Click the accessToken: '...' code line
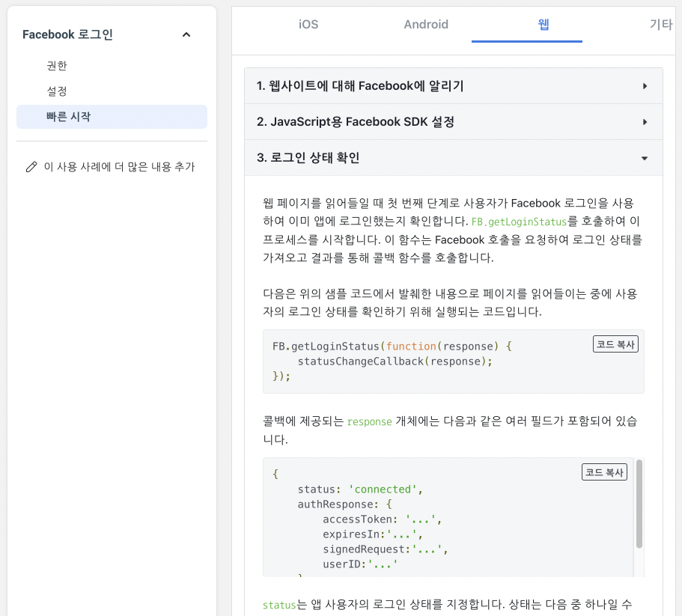 point(382,519)
